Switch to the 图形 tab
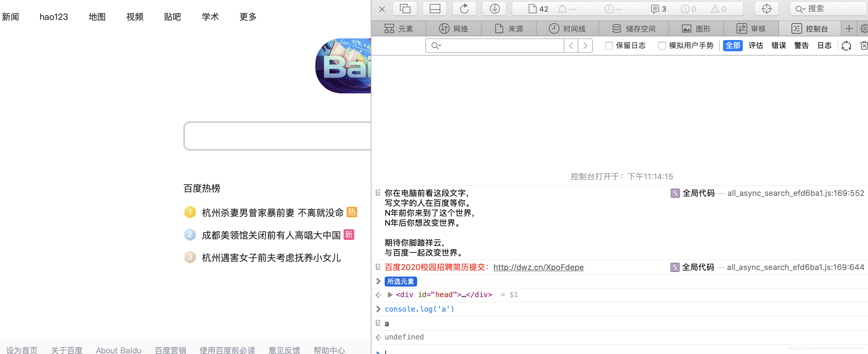The height and width of the screenshot is (354, 868). (x=696, y=29)
